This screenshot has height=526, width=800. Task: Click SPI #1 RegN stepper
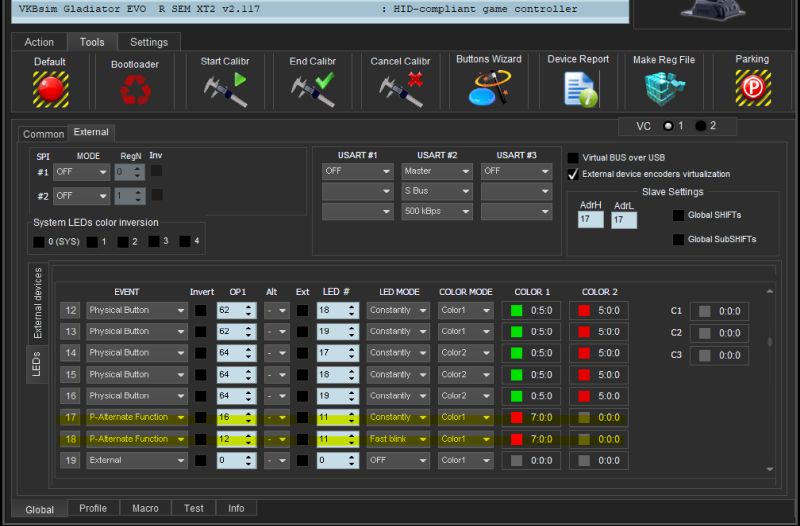click(x=130, y=172)
